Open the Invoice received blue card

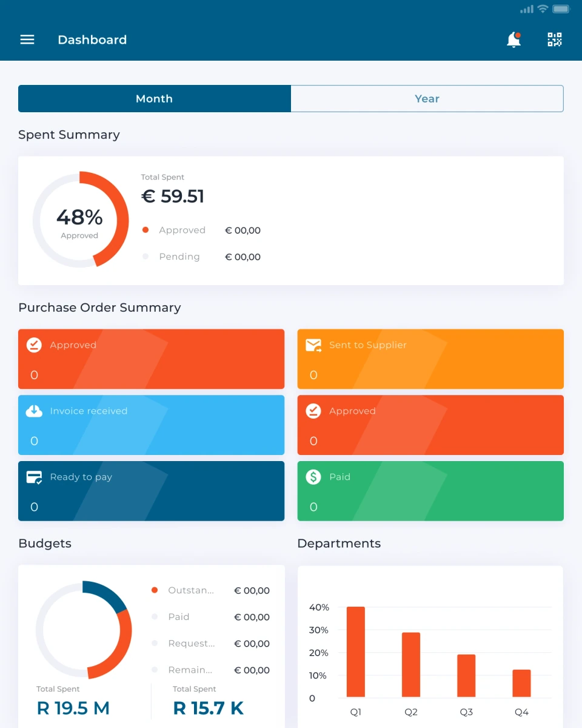[x=152, y=425]
